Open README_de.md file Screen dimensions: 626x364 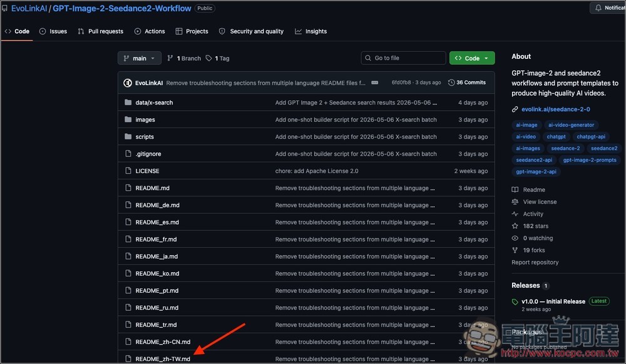157,205
